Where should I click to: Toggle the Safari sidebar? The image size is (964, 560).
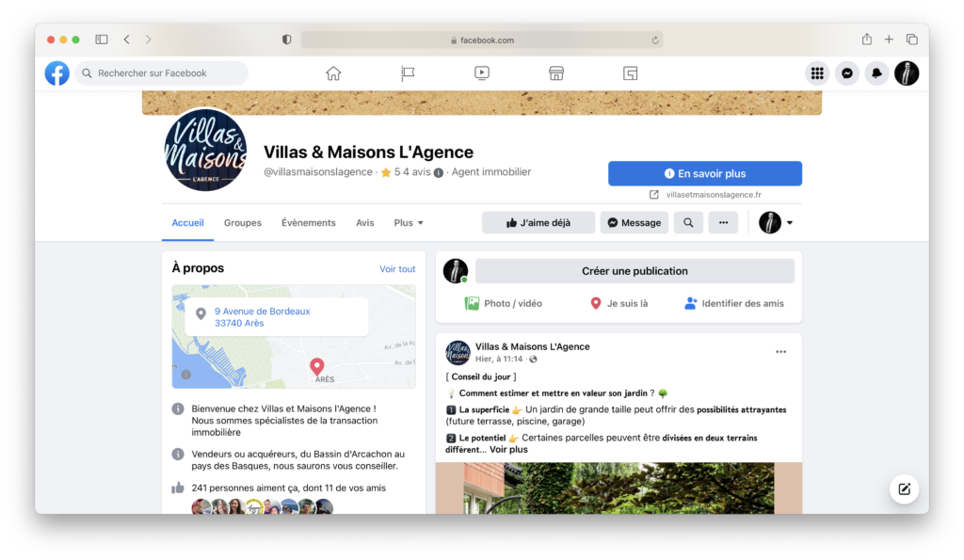pyautogui.click(x=102, y=40)
